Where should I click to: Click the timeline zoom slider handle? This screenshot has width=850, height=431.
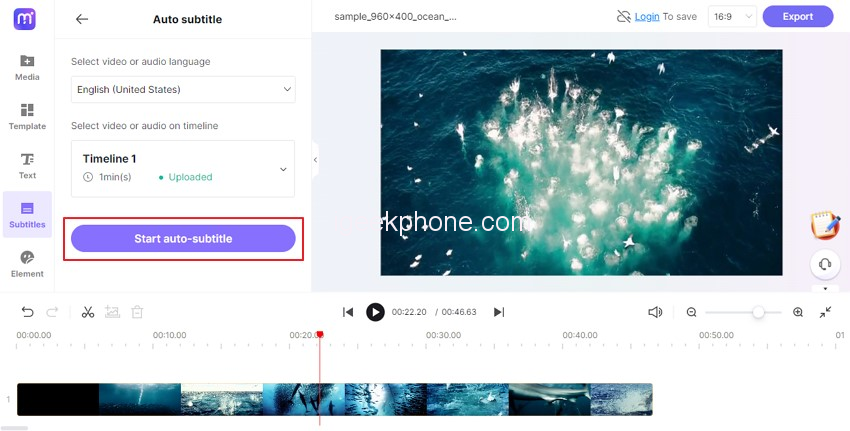coord(758,312)
